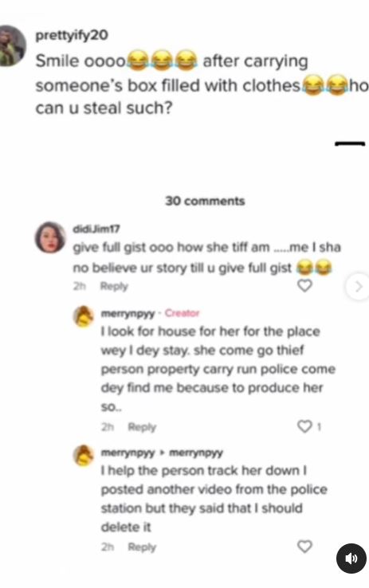The height and width of the screenshot is (588, 369).
Task: Like the merrynpyy Creator reply heart
Action: pyautogui.click(x=304, y=426)
